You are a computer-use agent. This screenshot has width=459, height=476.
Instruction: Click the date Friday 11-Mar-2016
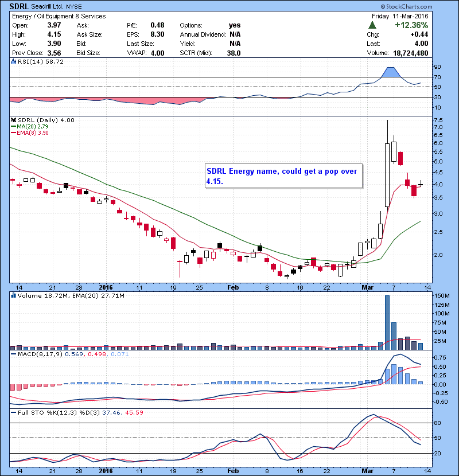(400, 16)
